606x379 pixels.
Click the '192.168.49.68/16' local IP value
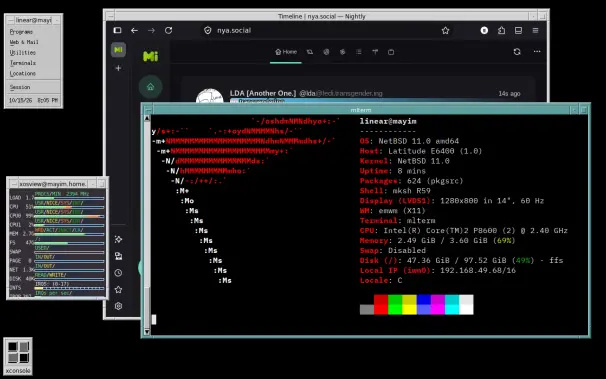click(478, 270)
